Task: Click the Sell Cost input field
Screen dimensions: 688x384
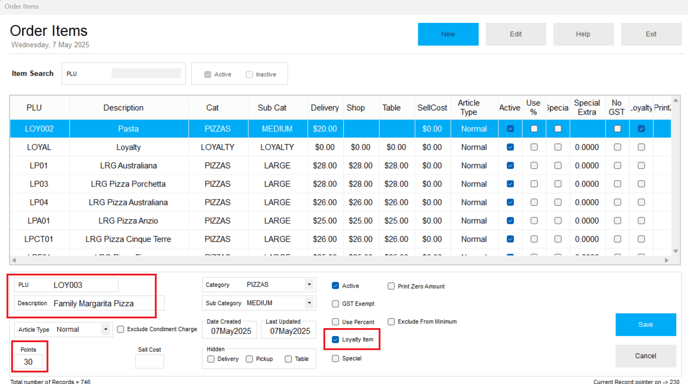Action: (x=150, y=362)
